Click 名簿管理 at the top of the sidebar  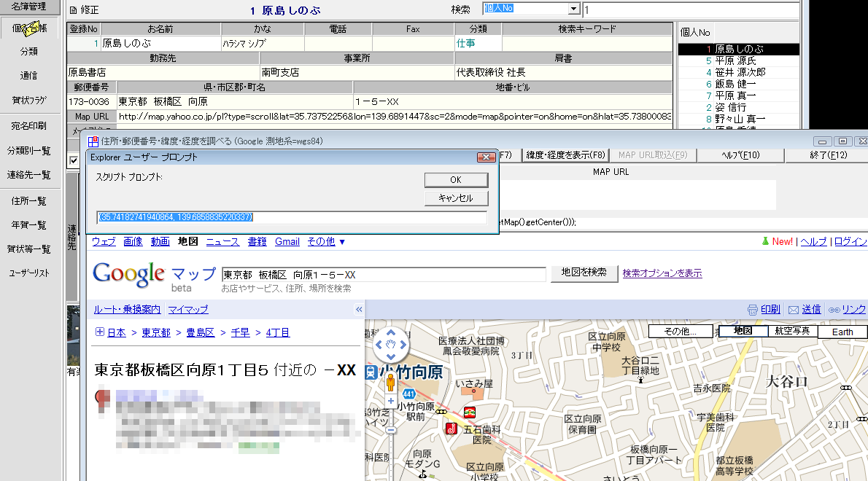29,7
